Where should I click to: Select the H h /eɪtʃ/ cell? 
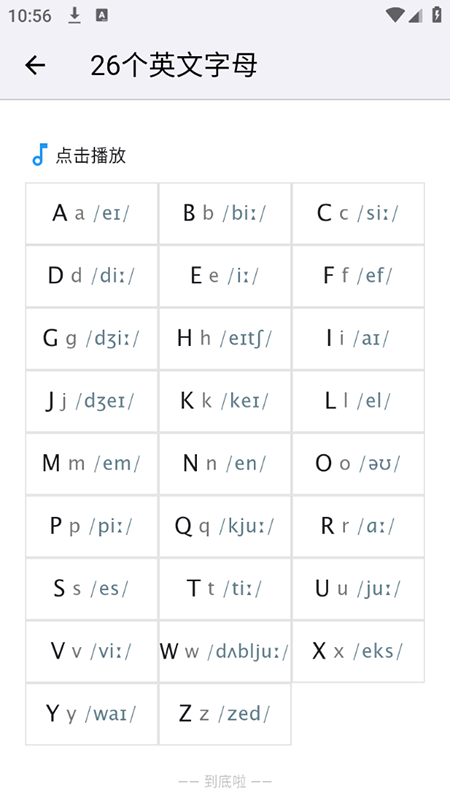(x=225, y=338)
